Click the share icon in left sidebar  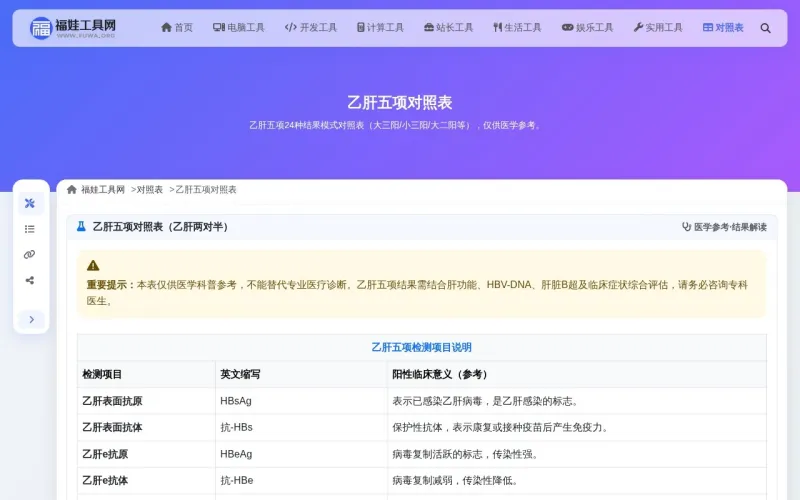click(30, 280)
